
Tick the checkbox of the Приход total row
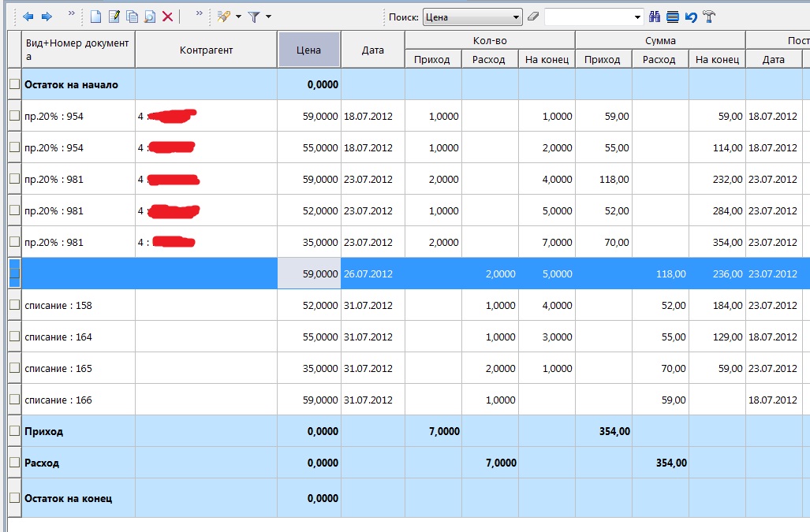pos(14,430)
